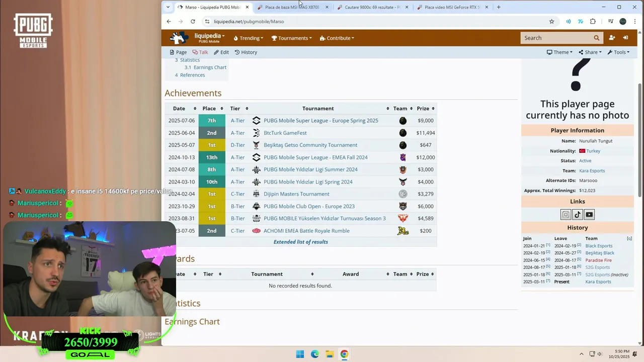Open the Share dropdown
This screenshot has height=362, width=644.
point(590,52)
